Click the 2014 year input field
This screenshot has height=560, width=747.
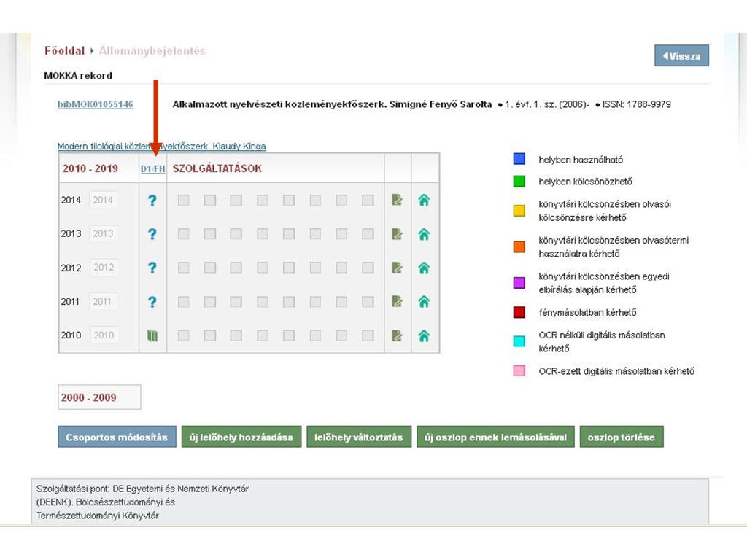(x=103, y=200)
